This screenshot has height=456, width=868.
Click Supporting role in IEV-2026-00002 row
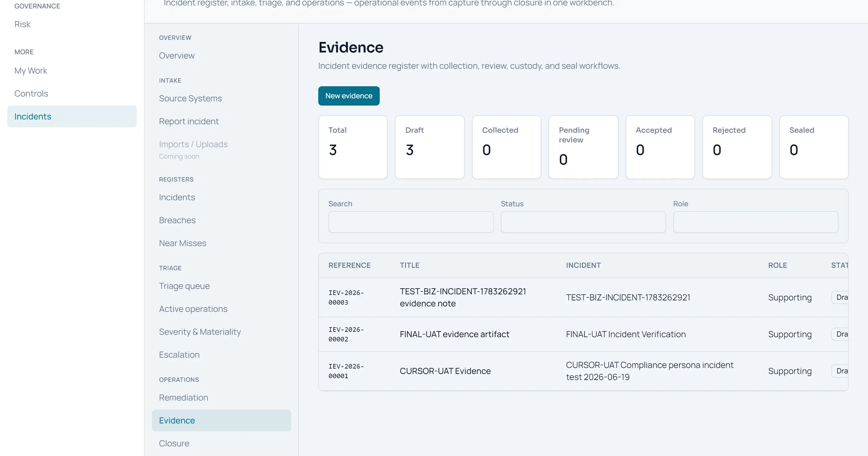(x=790, y=334)
